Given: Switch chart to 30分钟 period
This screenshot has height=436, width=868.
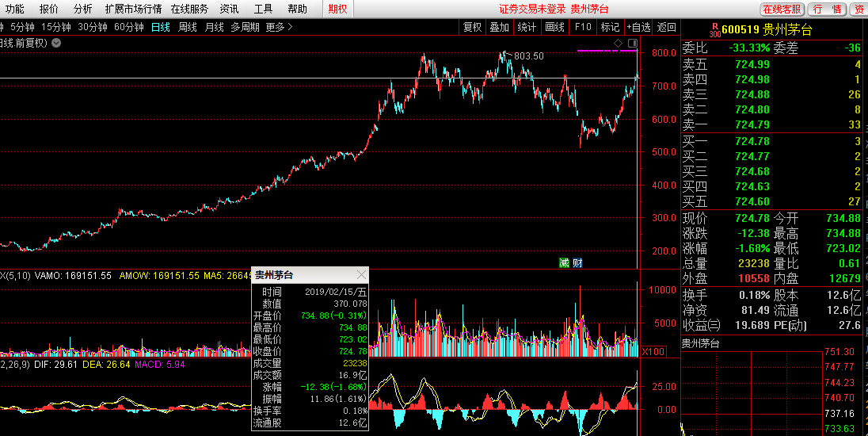Looking at the screenshot, I should tap(93, 27).
